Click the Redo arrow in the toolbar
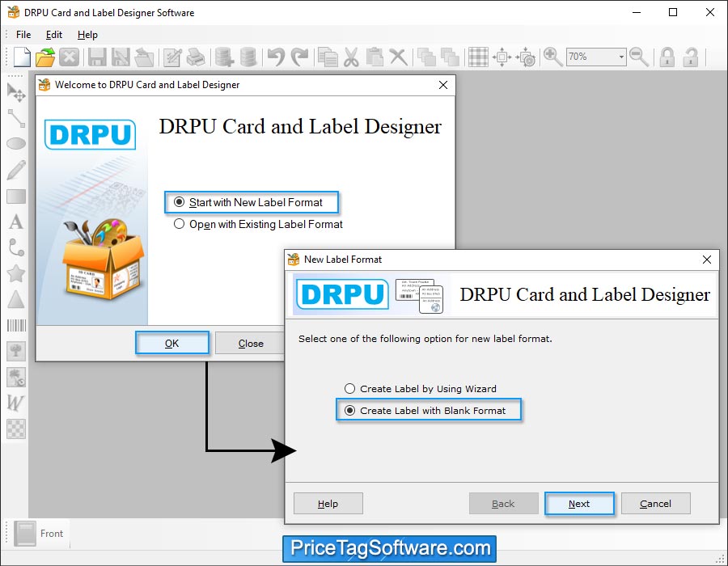The width and height of the screenshot is (728, 566). [299, 57]
